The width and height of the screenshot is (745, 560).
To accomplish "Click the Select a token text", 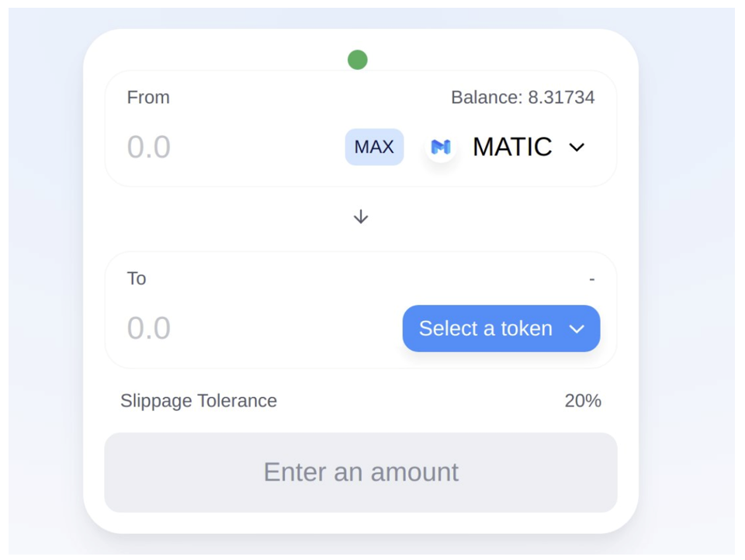I will (x=486, y=329).
